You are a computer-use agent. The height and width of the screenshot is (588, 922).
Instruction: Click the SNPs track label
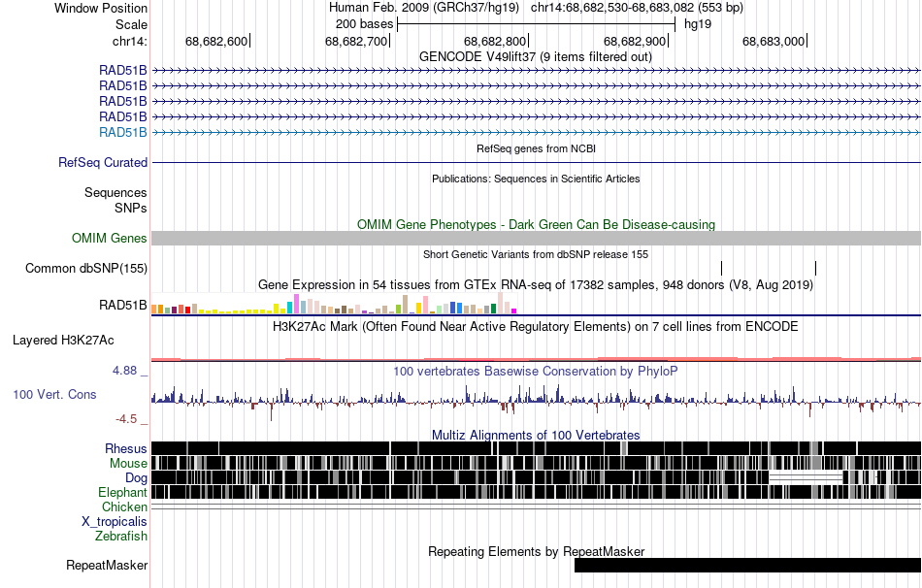(131, 209)
